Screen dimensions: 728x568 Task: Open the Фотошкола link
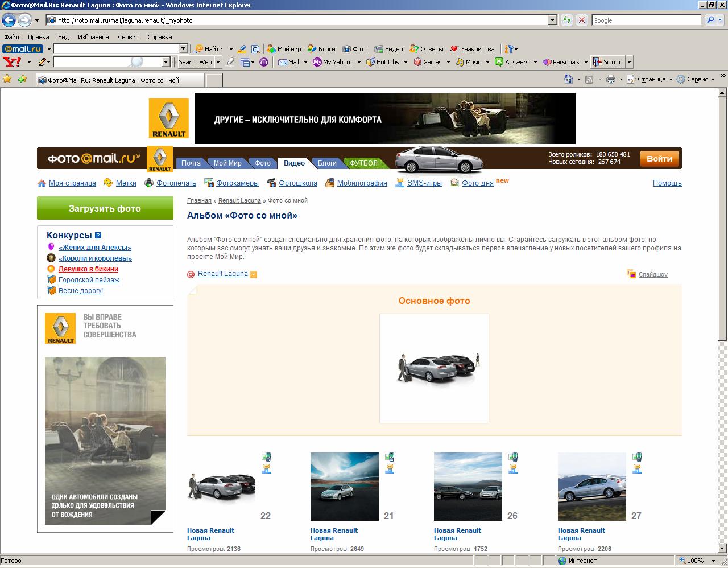pyautogui.click(x=297, y=183)
